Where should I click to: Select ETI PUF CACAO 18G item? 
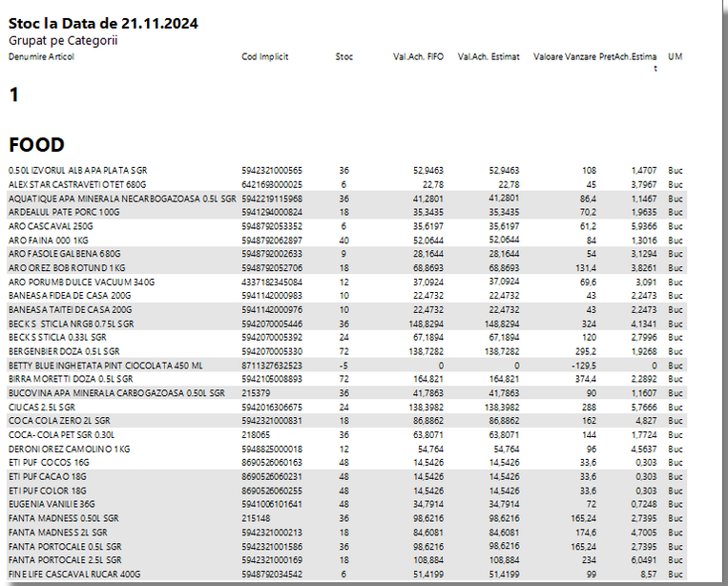pyautogui.click(x=48, y=477)
